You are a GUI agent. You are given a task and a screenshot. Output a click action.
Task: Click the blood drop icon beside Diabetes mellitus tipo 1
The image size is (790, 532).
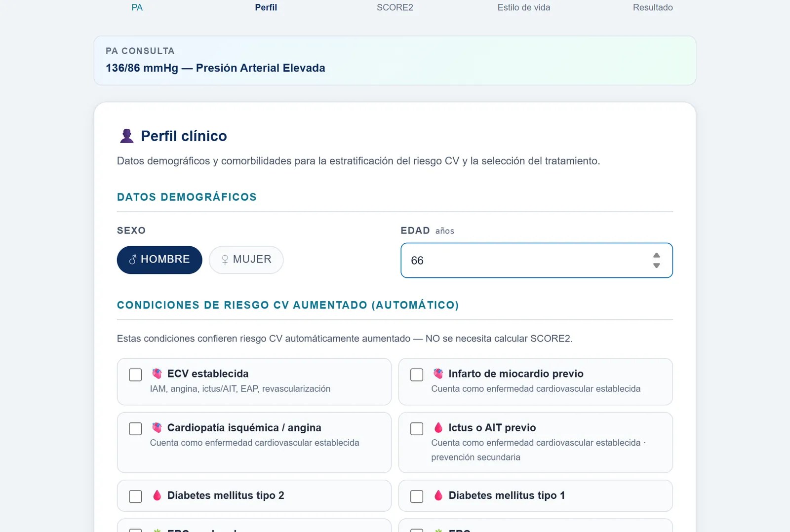pyautogui.click(x=438, y=495)
